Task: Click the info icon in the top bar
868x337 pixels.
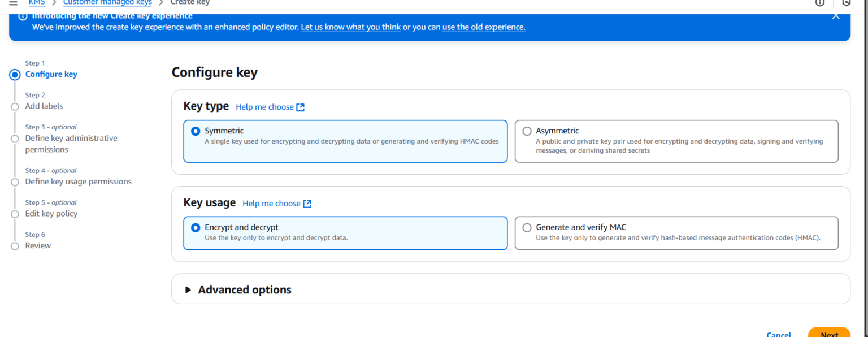Action: pos(820,3)
